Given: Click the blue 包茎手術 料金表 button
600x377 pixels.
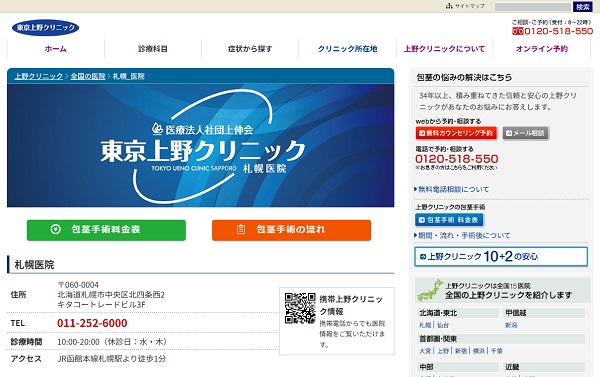Looking at the screenshot, I should (449, 220).
